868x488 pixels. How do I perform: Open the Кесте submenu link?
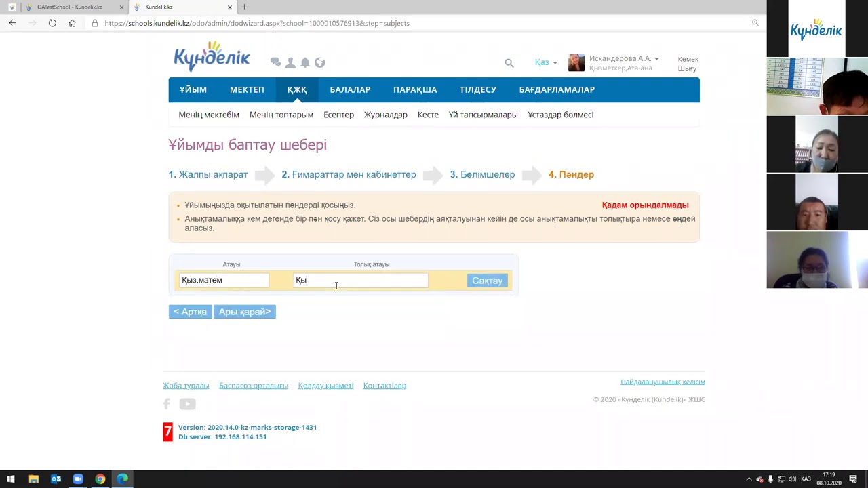[x=428, y=115]
